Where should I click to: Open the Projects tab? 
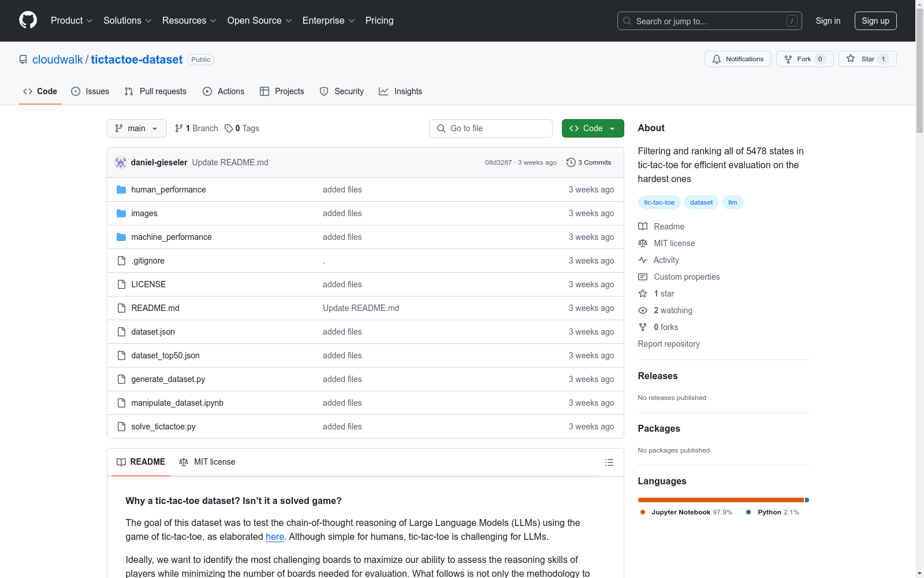click(x=282, y=91)
